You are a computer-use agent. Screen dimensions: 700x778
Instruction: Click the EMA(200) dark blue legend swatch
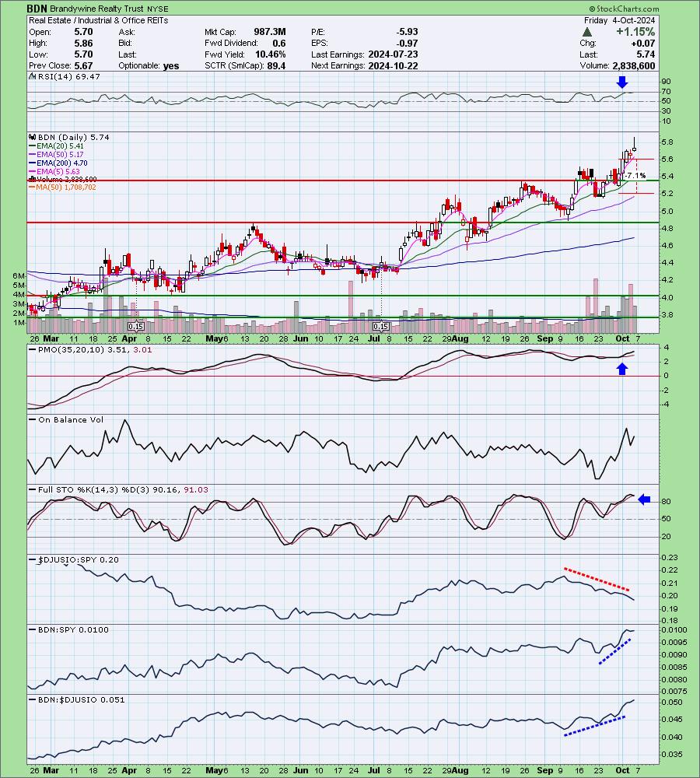click(32, 163)
